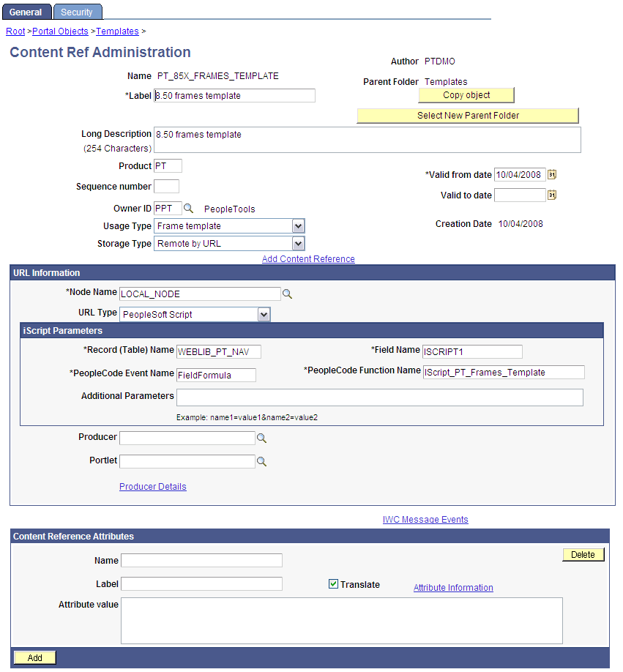The image size is (623, 672).
Task: Click Select New Parent Folder button
Action: click(x=468, y=116)
